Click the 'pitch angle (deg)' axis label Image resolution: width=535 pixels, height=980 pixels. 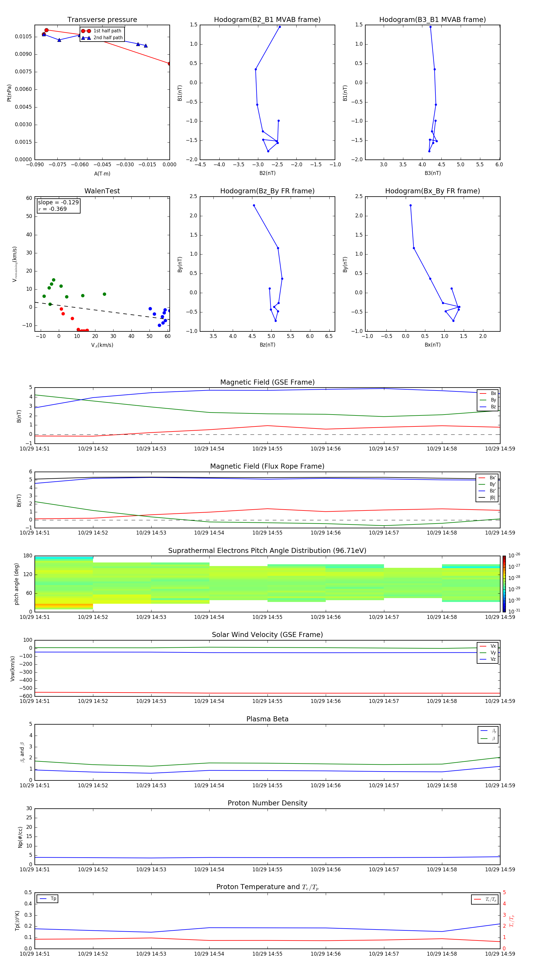pos(16,584)
